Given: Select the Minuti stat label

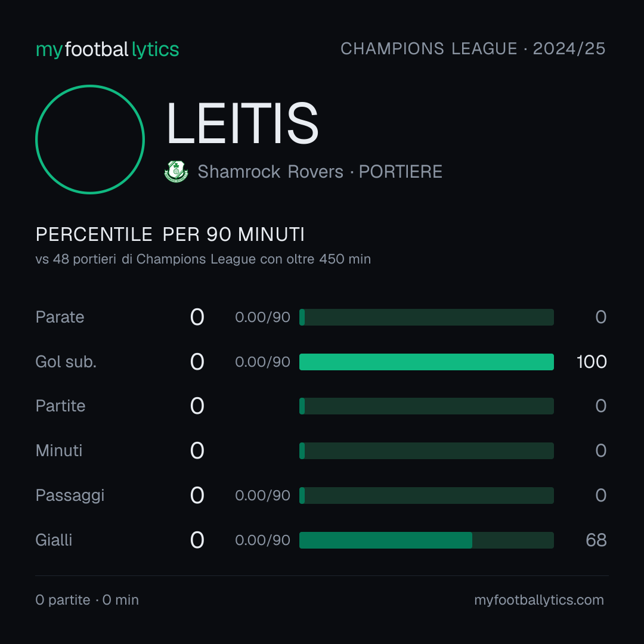Looking at the screenshot, I should [58, 451].
